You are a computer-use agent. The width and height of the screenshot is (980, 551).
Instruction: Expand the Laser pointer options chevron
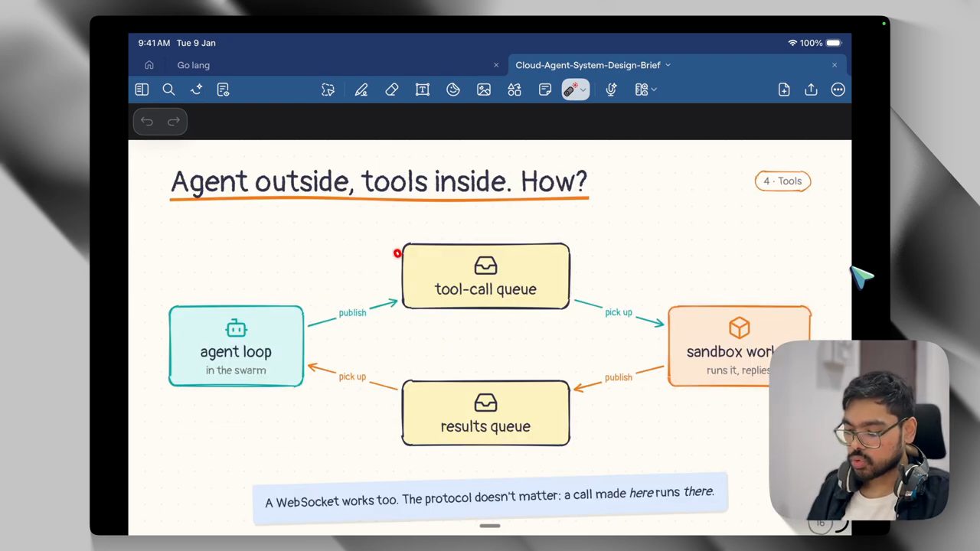tap(583, 90)
